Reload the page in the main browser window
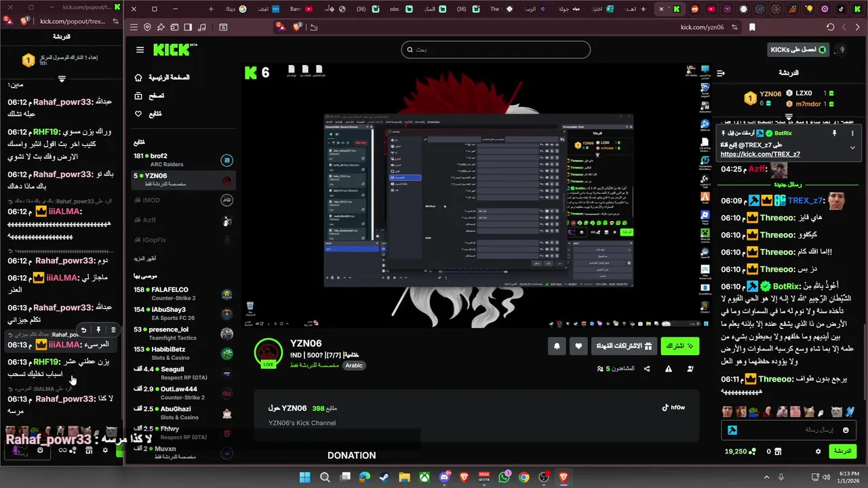Image resolution: width=868 pixels, height=488 pixels. tap(830, 27)
